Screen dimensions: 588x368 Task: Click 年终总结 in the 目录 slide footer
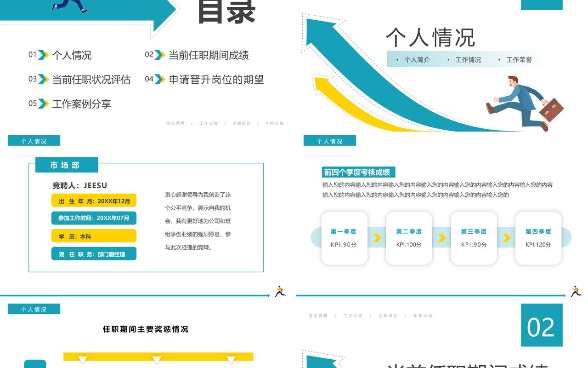click(x=275, y=123)
